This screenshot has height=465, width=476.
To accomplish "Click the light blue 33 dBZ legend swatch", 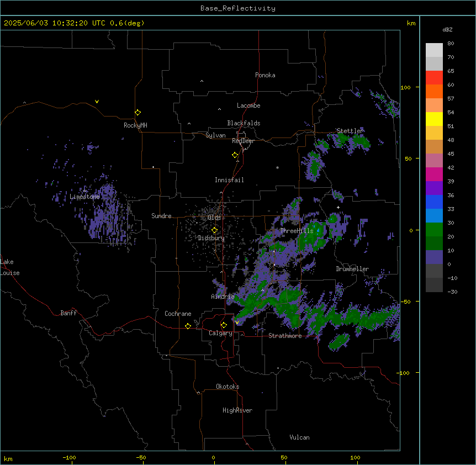I will tap(434, 215).
